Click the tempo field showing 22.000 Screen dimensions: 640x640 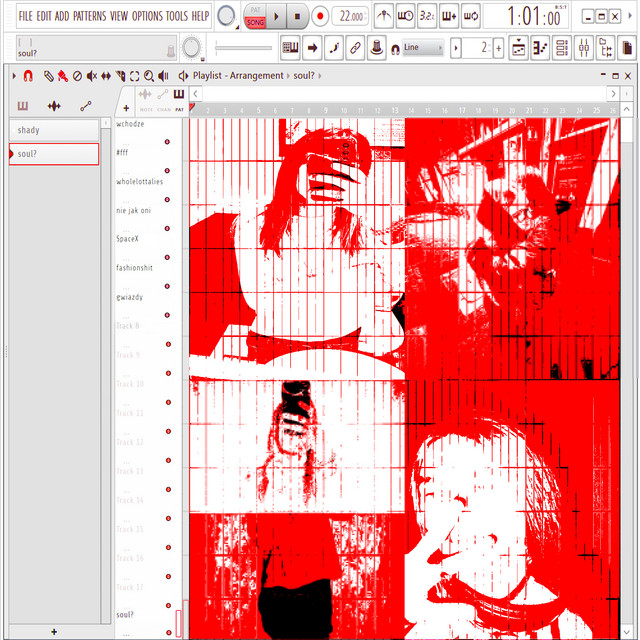(x=350, y=16)
